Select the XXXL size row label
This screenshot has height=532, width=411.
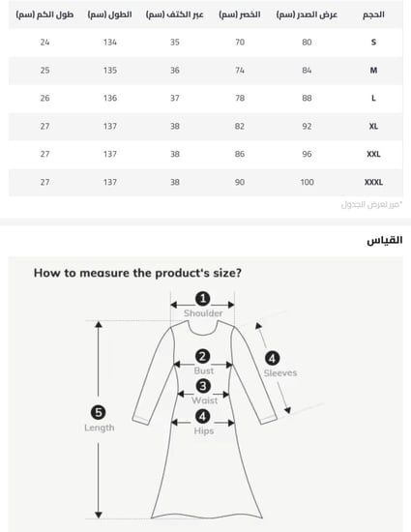(373, 182)
